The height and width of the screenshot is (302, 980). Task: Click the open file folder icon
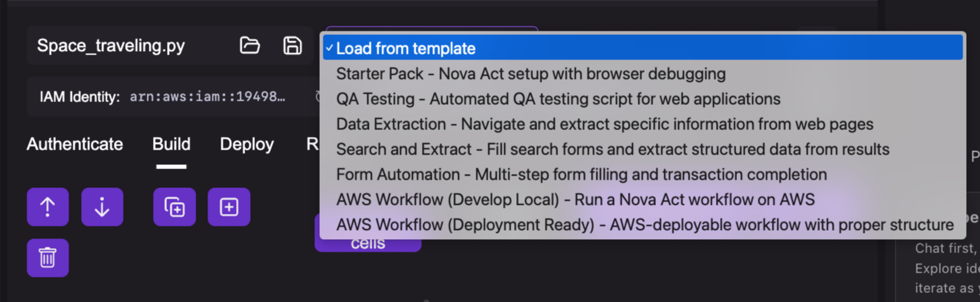point(249,45)
